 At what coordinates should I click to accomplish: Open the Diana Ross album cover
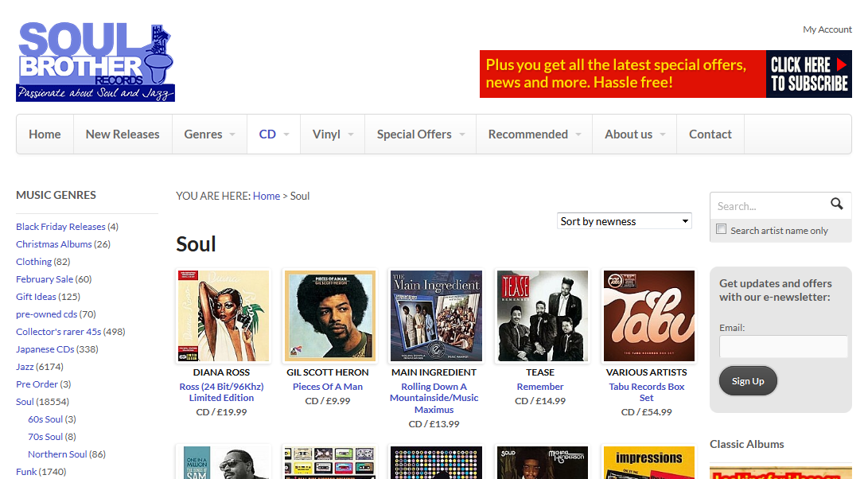[x=224, y=316]
